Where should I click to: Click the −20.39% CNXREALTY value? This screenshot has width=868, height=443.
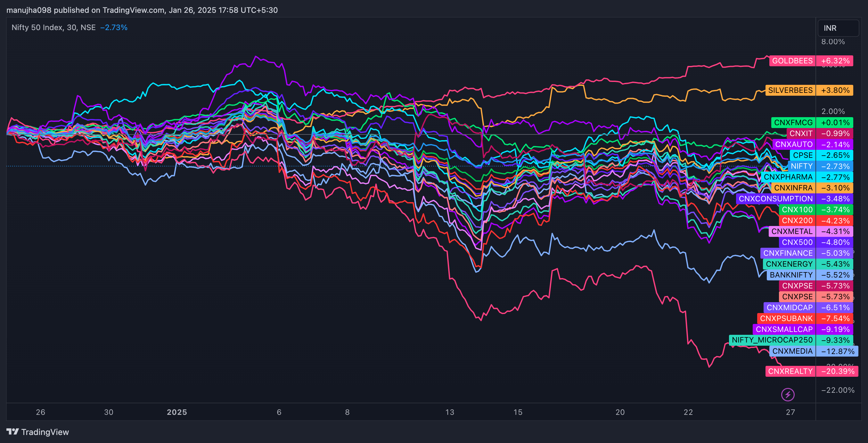837,371
